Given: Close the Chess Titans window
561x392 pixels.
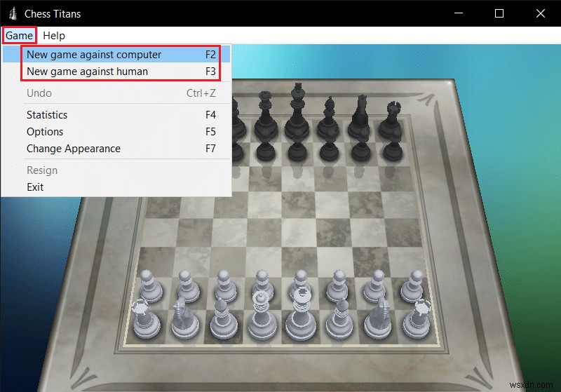Looking at the screenshot, I should click(540, 13).
